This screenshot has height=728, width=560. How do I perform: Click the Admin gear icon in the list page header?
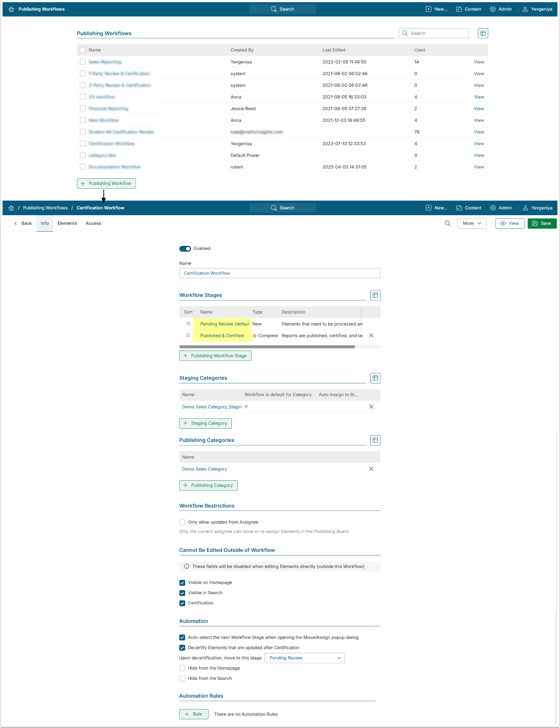tap(493, 9)
